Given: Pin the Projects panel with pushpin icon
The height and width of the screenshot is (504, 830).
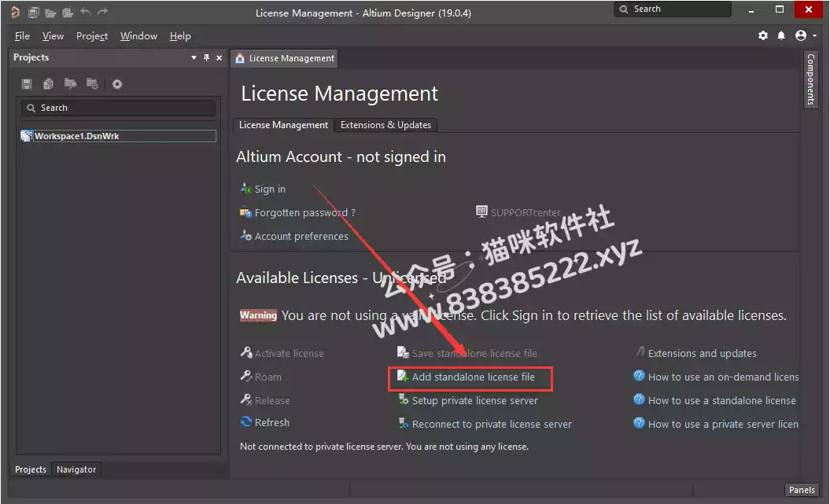Looking at the screenshot, I should [x=206, y=57].
